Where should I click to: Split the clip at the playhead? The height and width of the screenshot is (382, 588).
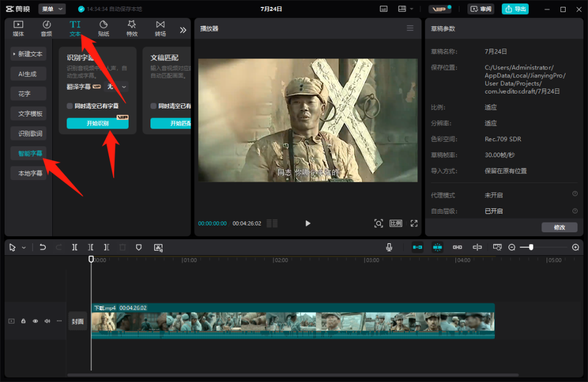click(75, 247)
